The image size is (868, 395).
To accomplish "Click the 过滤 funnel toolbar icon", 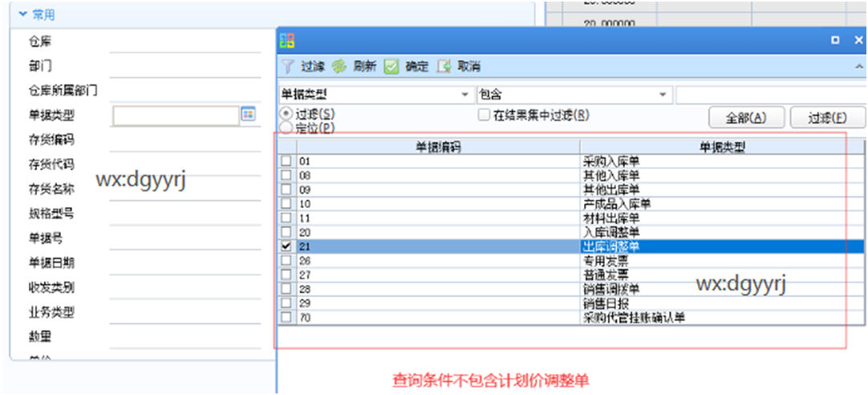I will click(287, 67).
